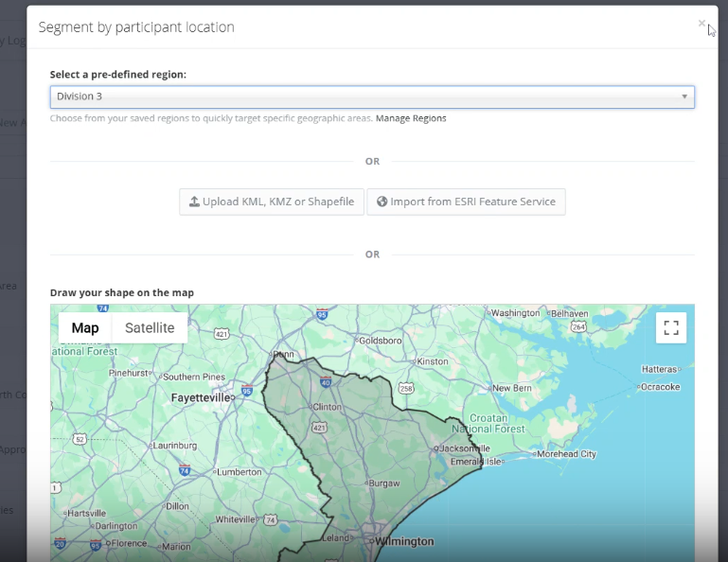This screenshot has height=562, width=728.
Task: Click the Morehead City label on map
Action: pyautogui.click(x=566, y=454)
